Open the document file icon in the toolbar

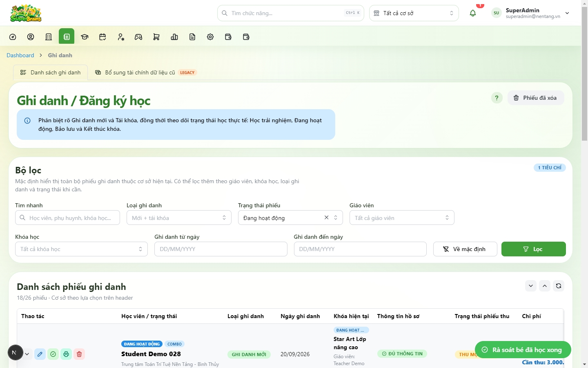(192, 37)
